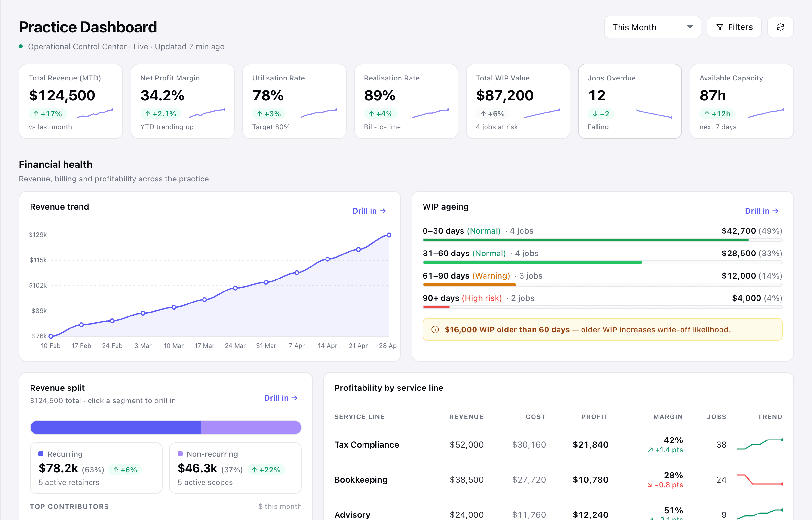Drill in to Revenue split
Viewport: 812px width, 520px height.
281,398
